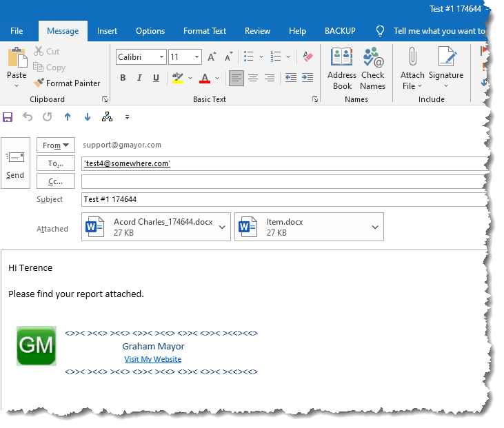Image resolution: width=504 pixels, height=428 pixels.
Task: Expand bullet list style dropdown arrow
Action: [x=261, y=57]
